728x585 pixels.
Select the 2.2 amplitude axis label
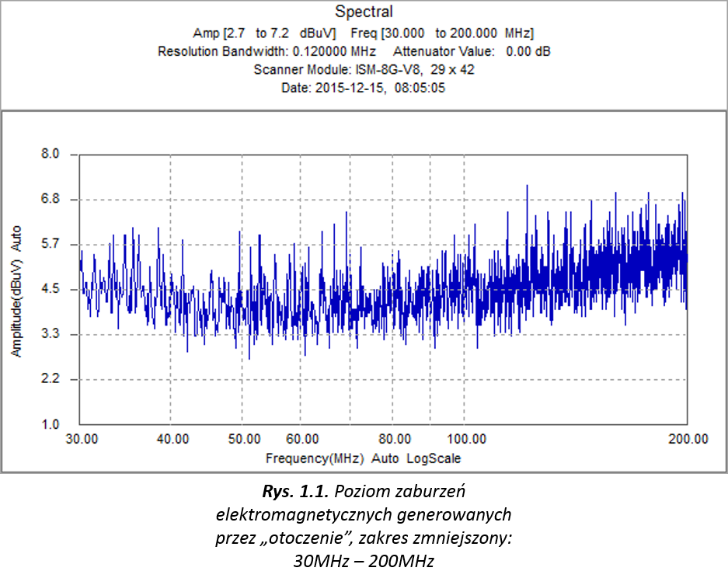tap(50, 380)
